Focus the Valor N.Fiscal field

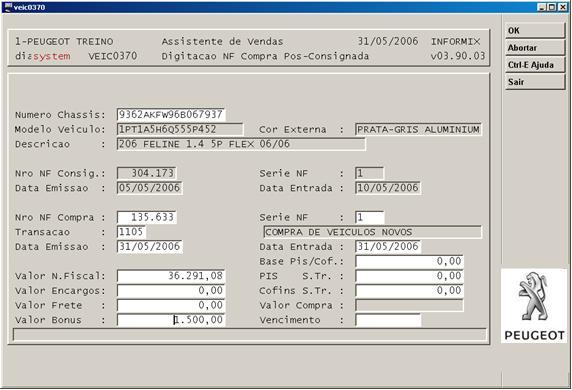[x=171, y=276]
